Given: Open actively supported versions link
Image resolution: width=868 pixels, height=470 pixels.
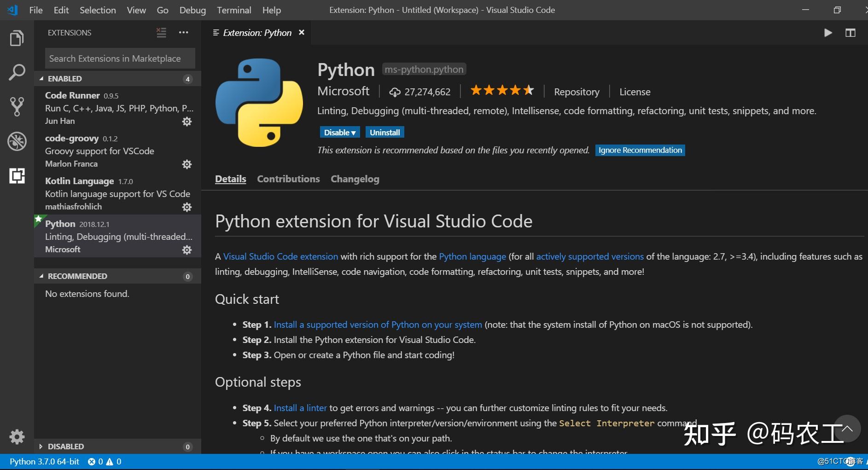Looking at the screenshot, I should pyautogui.click(x=590, y=256).
